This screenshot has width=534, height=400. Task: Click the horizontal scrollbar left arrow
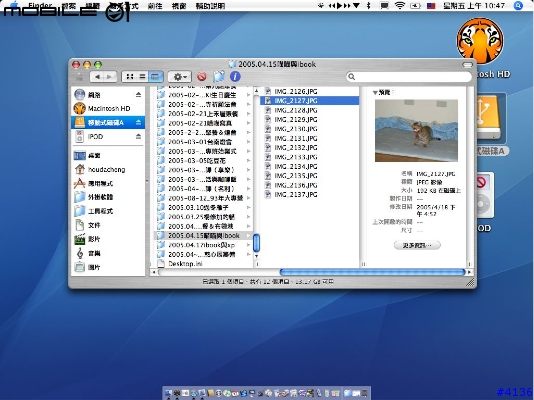coord(154,272)
